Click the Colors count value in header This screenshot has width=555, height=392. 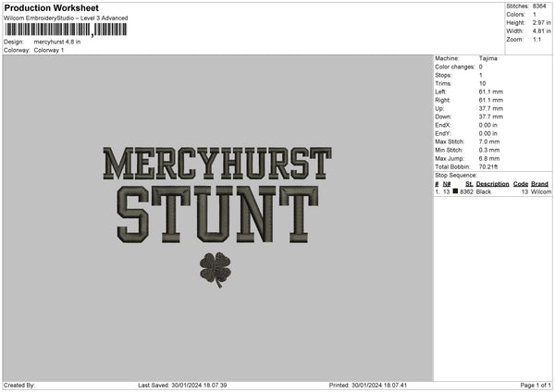[x=535, y=15]
